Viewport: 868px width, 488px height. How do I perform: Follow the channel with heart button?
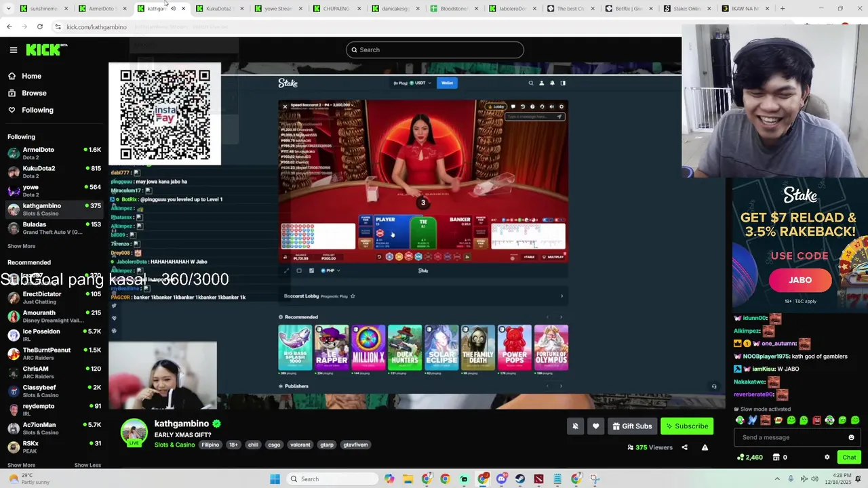click(x=595, y=426)
